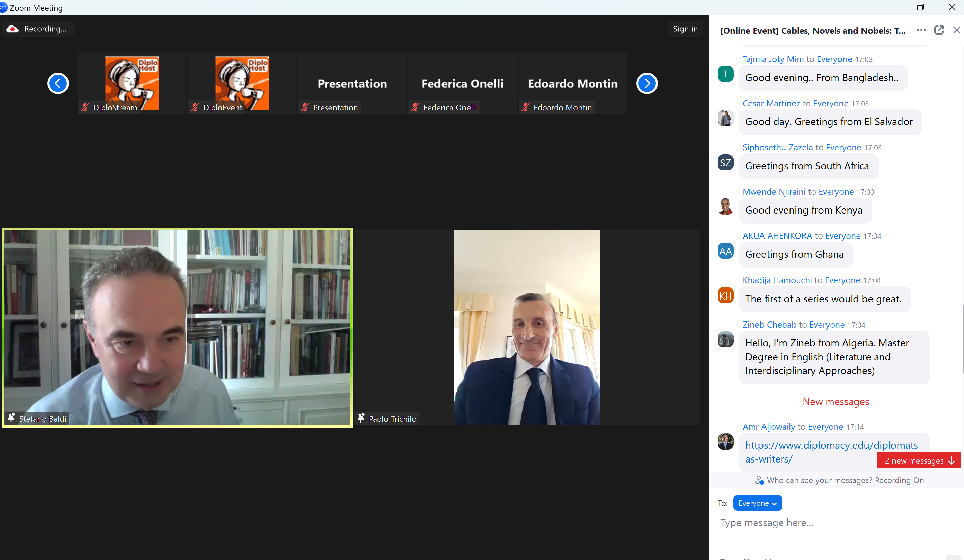Pop out the chat panel window
Viewport: 964px width, 560px height.
[x=939, y=30]
